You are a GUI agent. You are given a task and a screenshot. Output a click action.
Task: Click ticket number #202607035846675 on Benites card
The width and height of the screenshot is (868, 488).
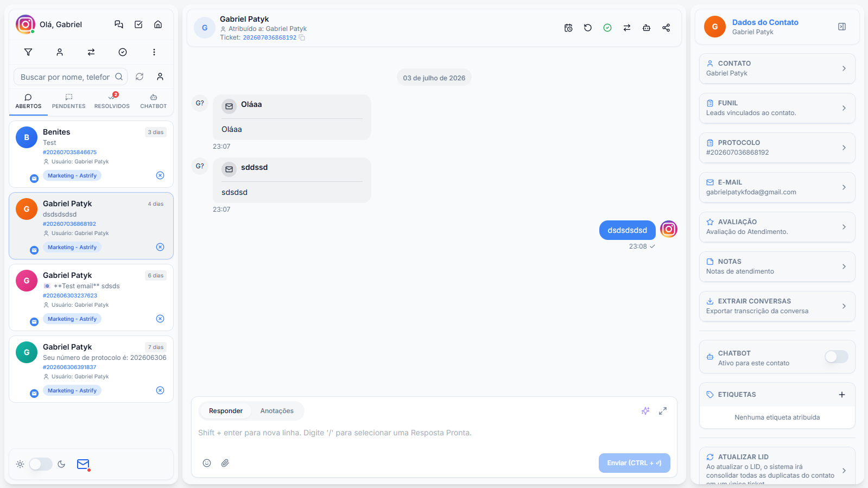(x=70, y=152)
